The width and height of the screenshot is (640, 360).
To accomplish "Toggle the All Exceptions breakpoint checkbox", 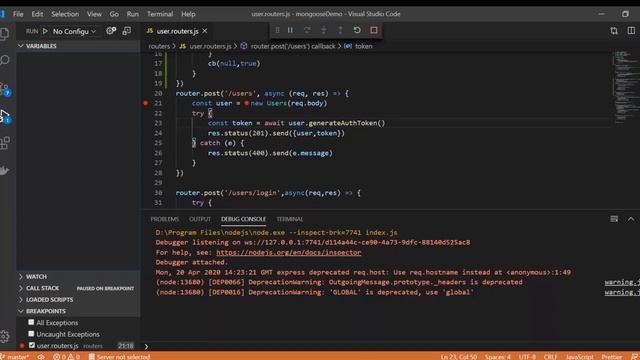I will click(31, 322).
